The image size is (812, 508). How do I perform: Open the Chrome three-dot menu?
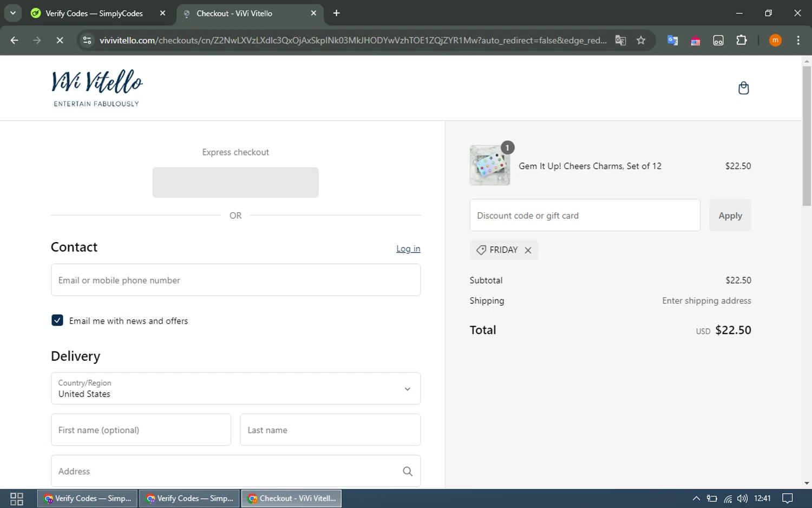798,41
